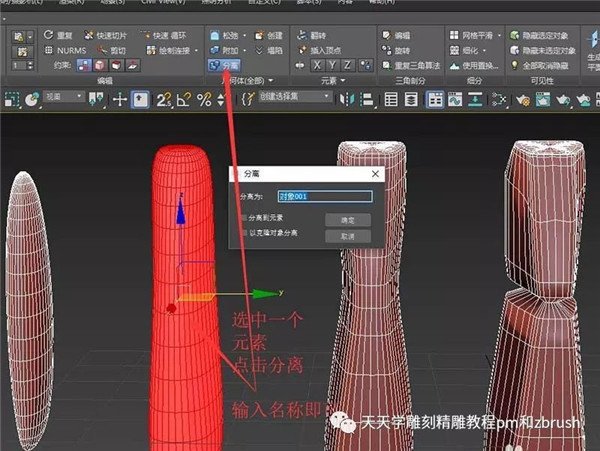Check the 以克隆对象分离 checkbox

coord(245,233)
